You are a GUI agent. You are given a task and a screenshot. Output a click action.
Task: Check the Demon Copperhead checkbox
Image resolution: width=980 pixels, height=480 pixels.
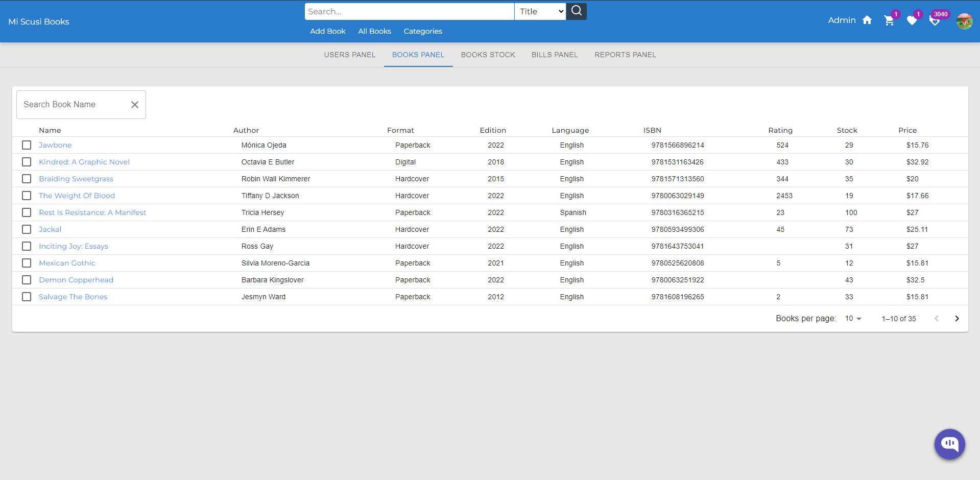coord(27,280)
